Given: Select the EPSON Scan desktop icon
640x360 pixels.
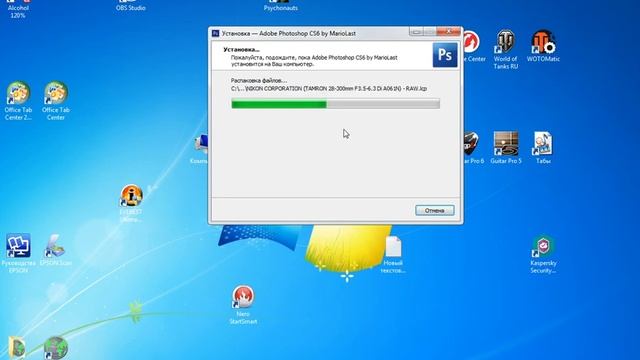Looking at the screenshot, I should pyautogui.click(x=56, y=250).
